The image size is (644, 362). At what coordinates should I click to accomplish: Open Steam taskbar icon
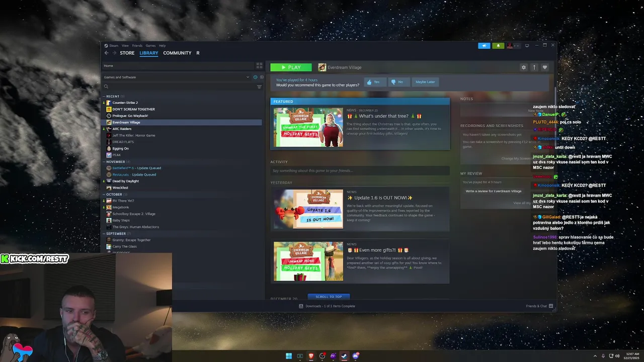(344, 356)
